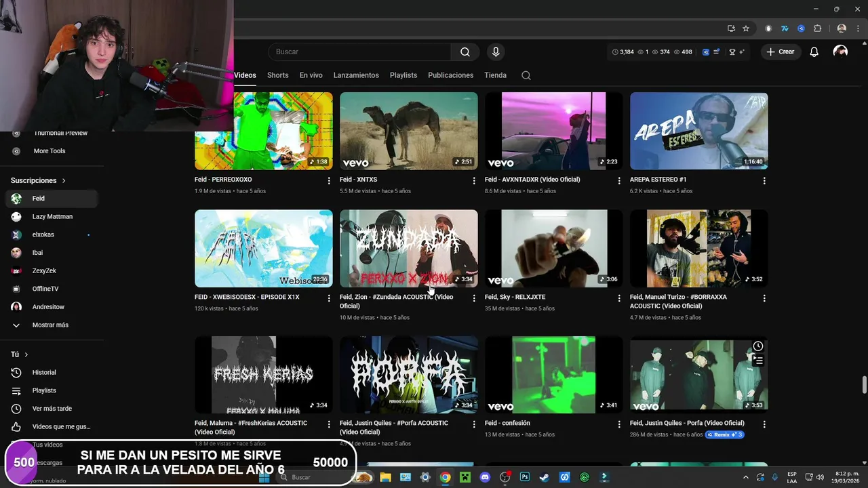Open Feid channel in subscriptions sidebar
Image resolution: width=868 pixels, height=488 pixels.
[52, 199]
